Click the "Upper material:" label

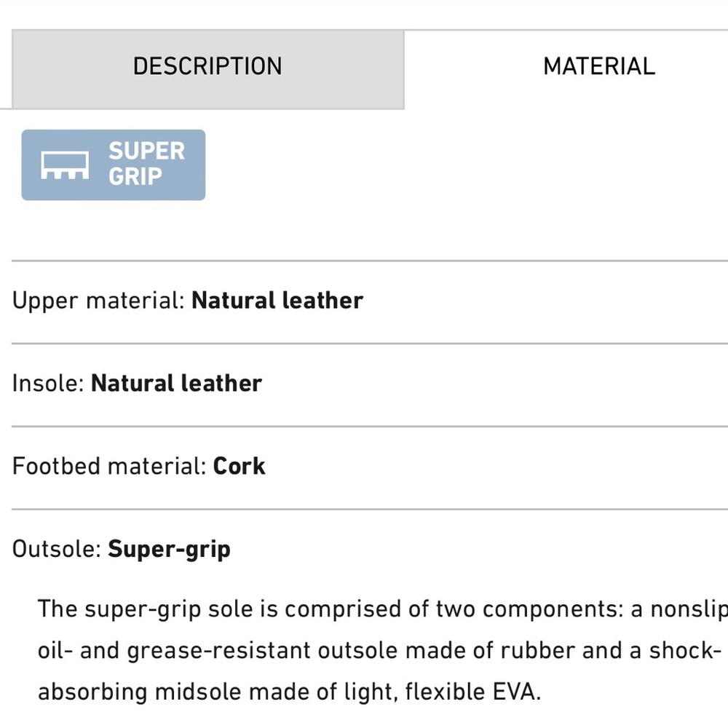pos(99,301)
